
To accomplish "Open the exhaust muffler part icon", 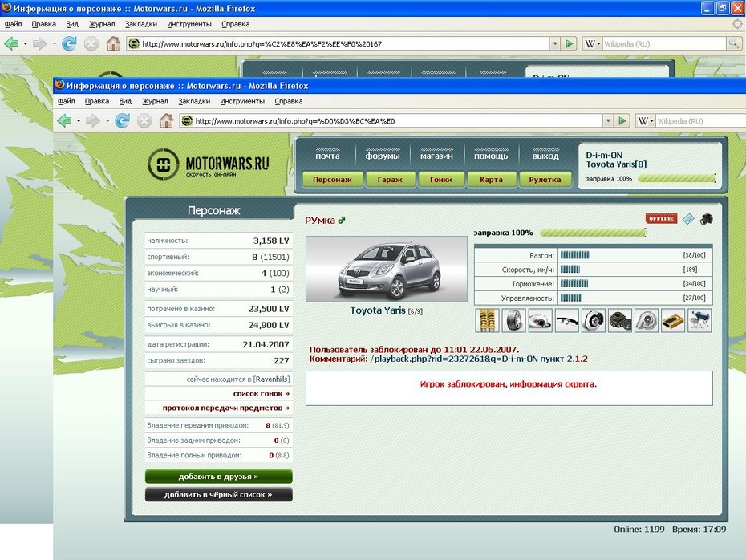I will pos(541,320).
